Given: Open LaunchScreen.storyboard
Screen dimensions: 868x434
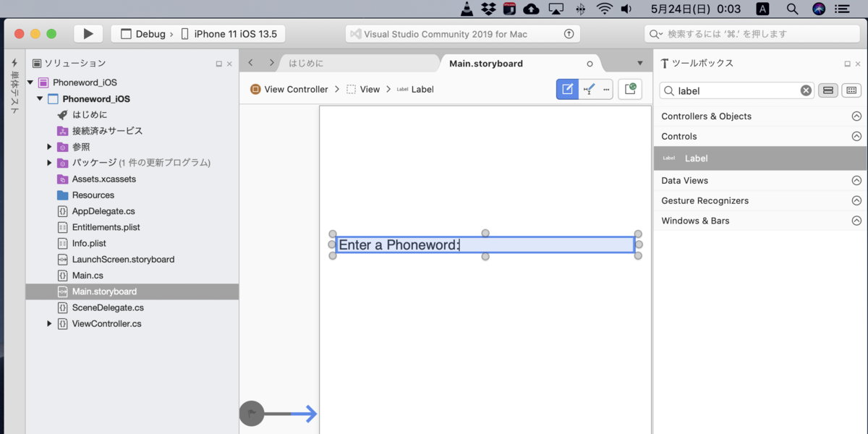Looking at the screenshot, I should [x=123, y=259].
